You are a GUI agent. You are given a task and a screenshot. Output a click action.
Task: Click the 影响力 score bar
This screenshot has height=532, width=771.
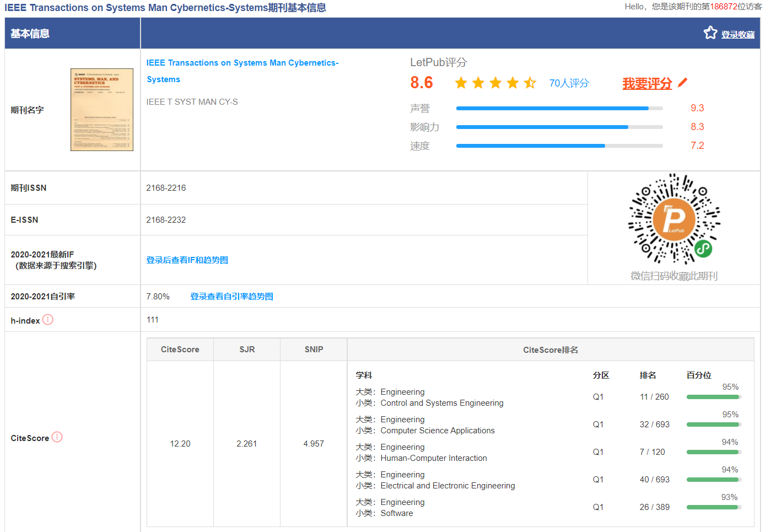pyautogui.click(x=559, y=127)
